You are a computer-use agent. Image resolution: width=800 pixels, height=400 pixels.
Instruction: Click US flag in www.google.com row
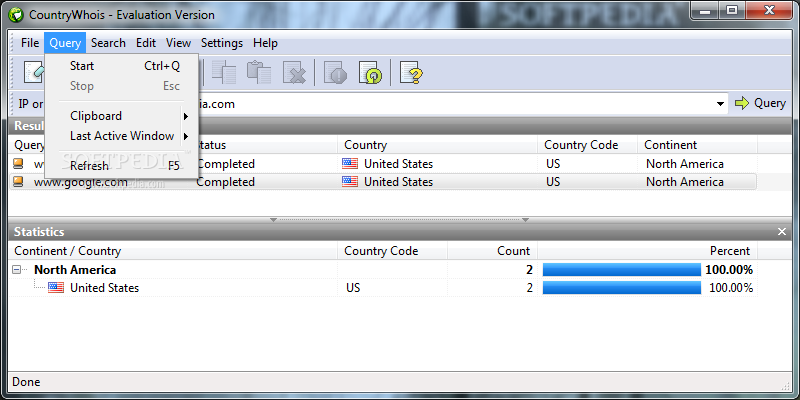(x=350, y=182)
